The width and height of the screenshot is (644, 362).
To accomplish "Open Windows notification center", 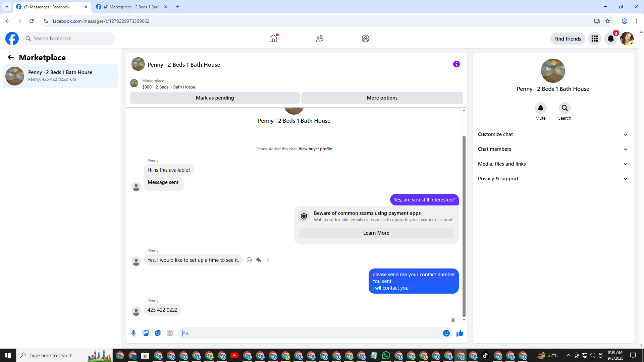I will click(633, 355).
